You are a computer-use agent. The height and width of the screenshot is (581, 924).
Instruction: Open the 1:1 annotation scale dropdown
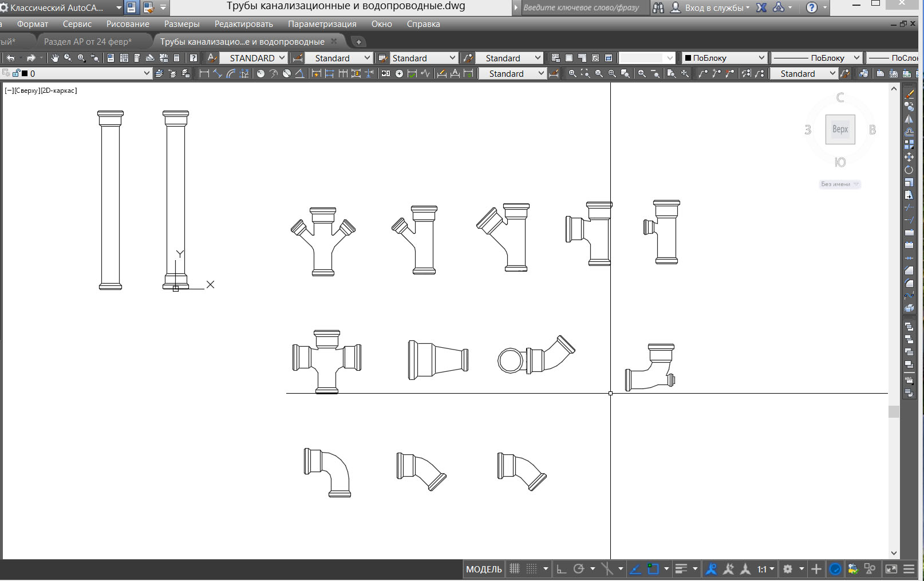766,569
